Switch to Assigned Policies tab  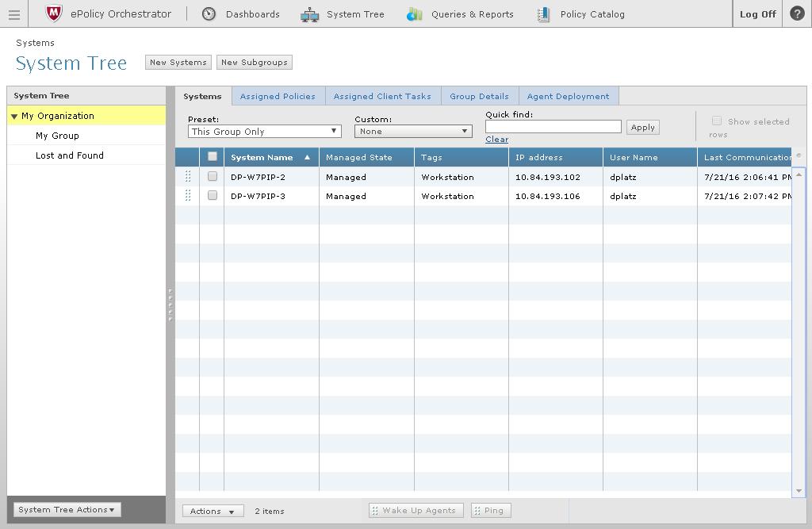278,97
